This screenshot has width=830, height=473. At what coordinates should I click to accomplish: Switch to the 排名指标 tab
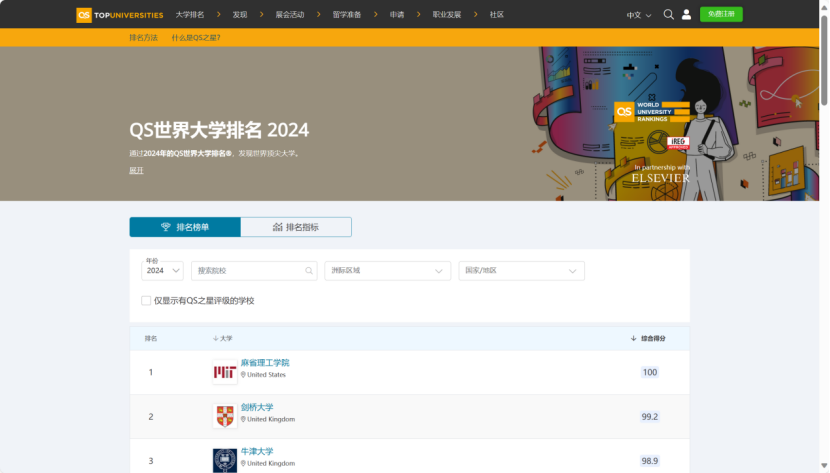(296, 227)
